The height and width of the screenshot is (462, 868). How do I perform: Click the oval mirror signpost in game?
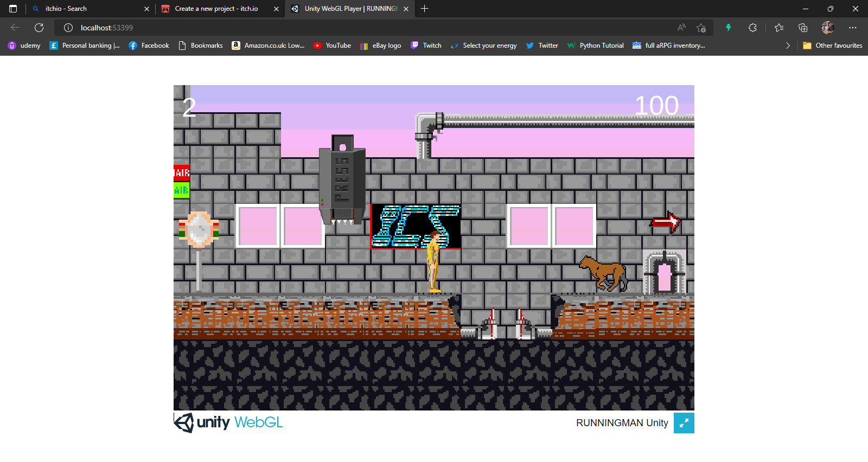[199, 250]
